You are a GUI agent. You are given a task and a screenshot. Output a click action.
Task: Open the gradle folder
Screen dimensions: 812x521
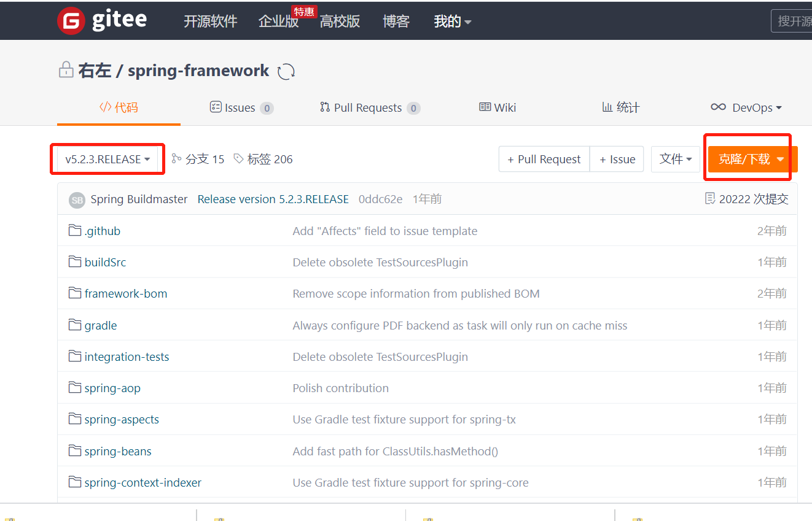pyautogui.click(x=101, y=325)
